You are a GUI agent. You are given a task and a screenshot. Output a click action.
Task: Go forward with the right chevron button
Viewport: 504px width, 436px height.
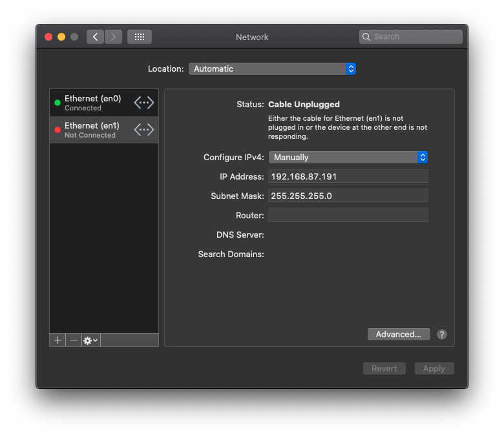click(113, 37)
